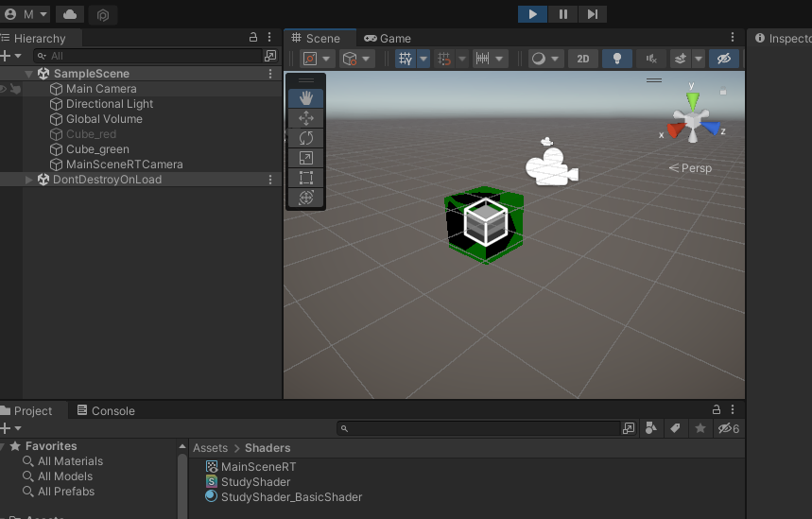
Task: Select the Transform tool
Action: click(x=306, y=198)
